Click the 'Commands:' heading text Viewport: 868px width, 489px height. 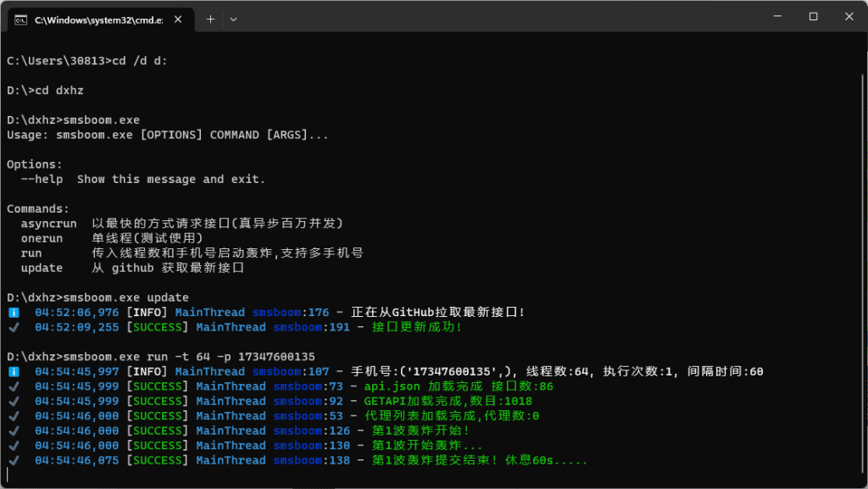click(38, 209)
